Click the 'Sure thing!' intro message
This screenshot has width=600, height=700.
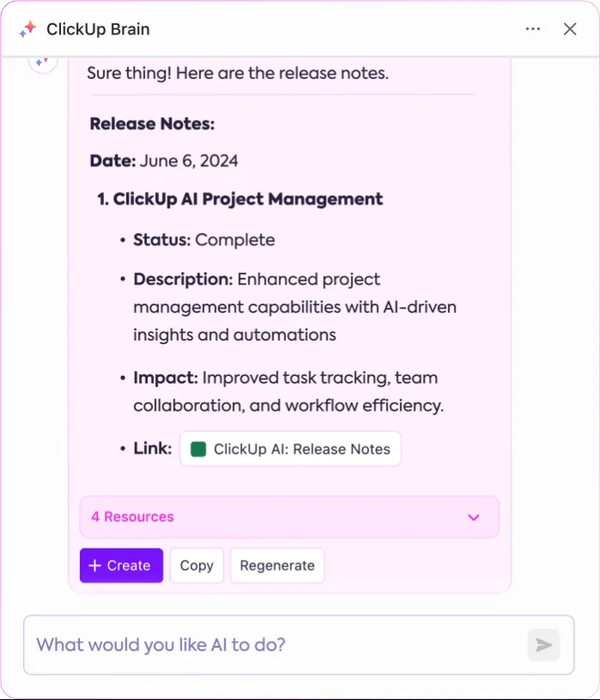coord(238,73)
